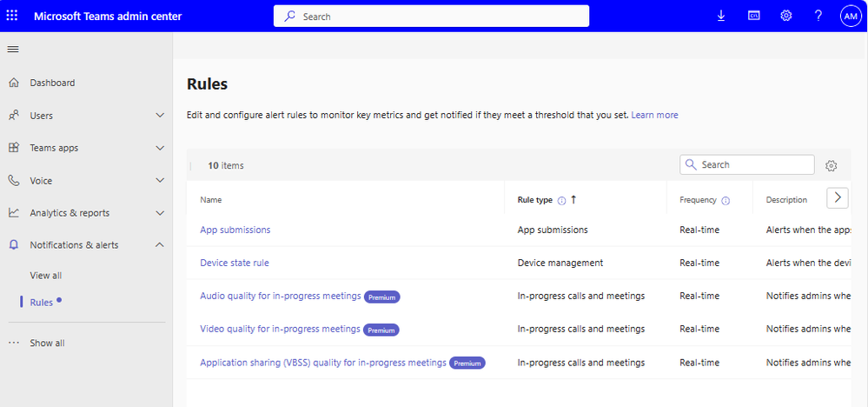868x407 pixels.
Task: Open View all under Notifications
Action: click(46, 275)
